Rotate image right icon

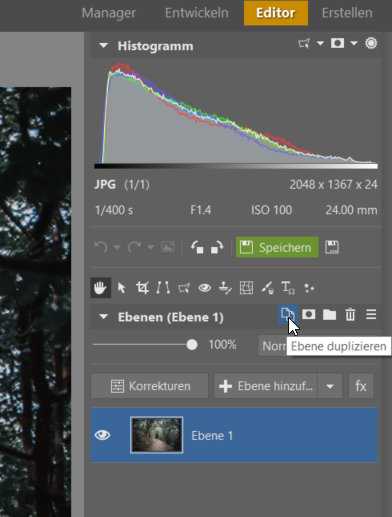click(217, 247)
